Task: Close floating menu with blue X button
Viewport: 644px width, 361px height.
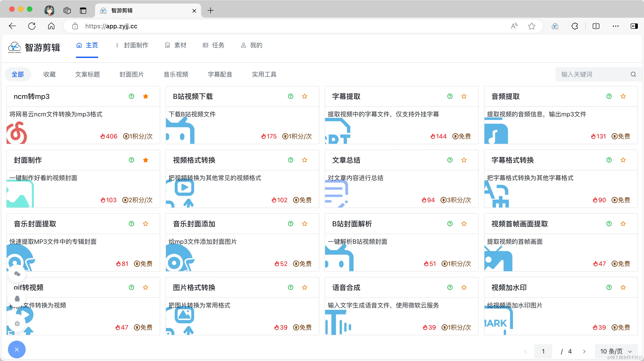Action: coord(17,349)
